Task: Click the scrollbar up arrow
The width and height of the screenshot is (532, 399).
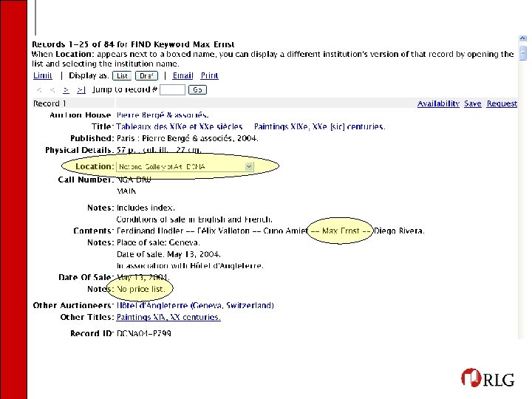Action: [x=523, y=38]
